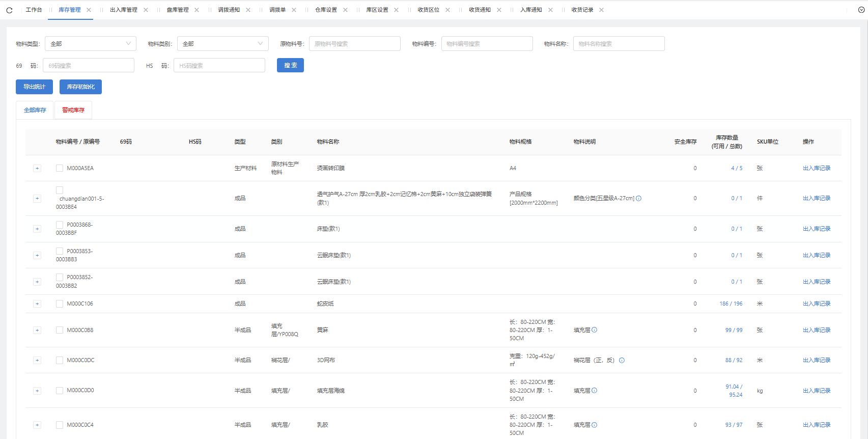Click the 库存初始化 button

(80, 87)
